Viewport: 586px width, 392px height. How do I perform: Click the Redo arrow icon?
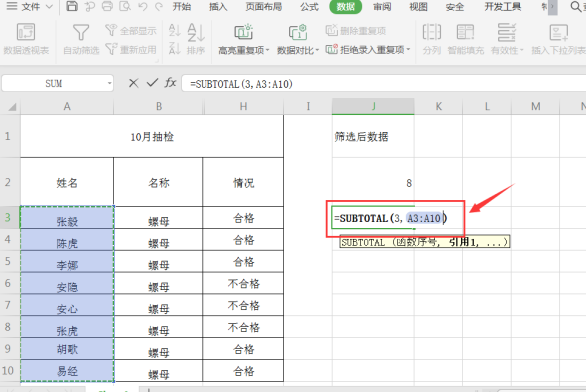tap(159, 6)
